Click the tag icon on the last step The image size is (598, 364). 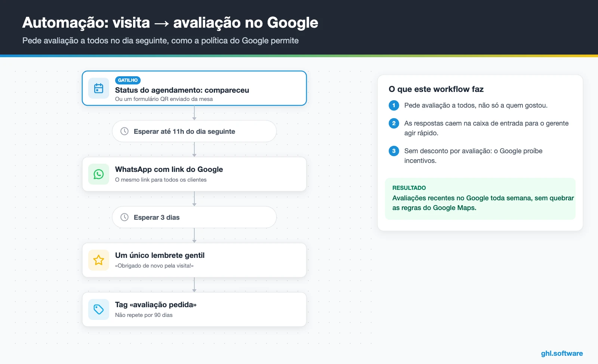[99, 309]
